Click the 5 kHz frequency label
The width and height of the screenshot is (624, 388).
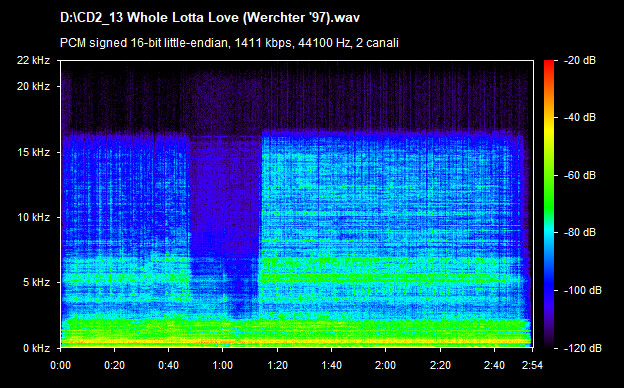click(36, 283)
